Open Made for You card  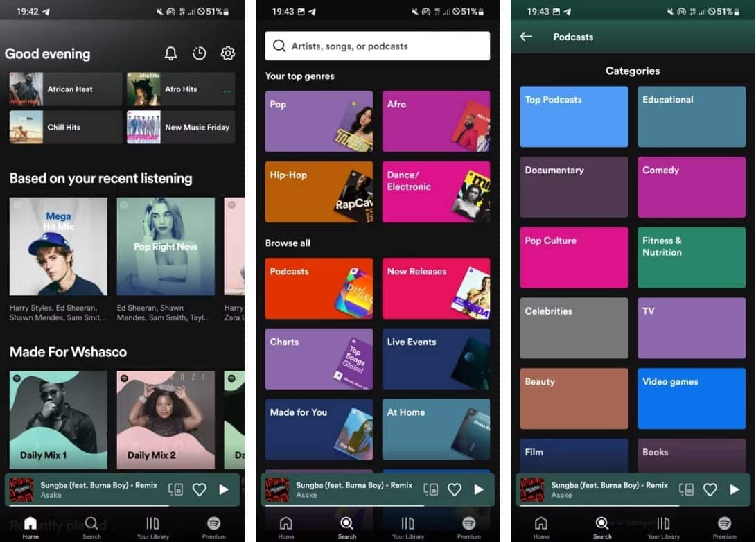319,429
